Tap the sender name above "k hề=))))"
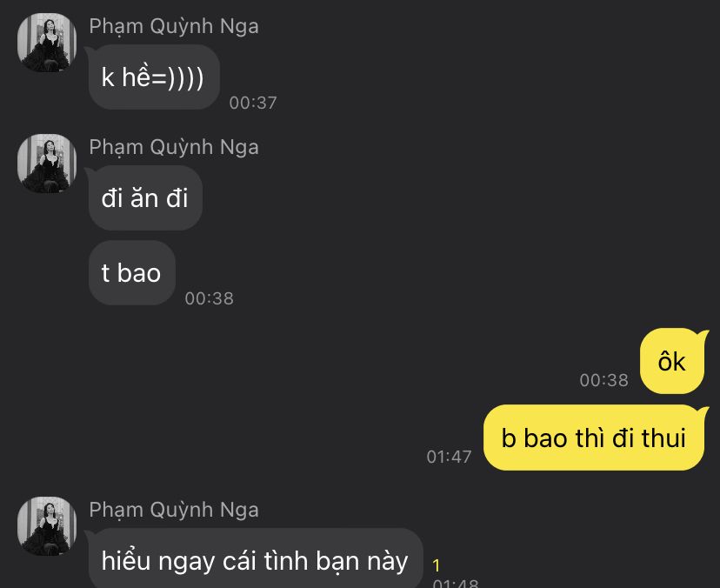The width and height of the screenshot is (720, 588). pyautogui.click(x=174, y=26)
